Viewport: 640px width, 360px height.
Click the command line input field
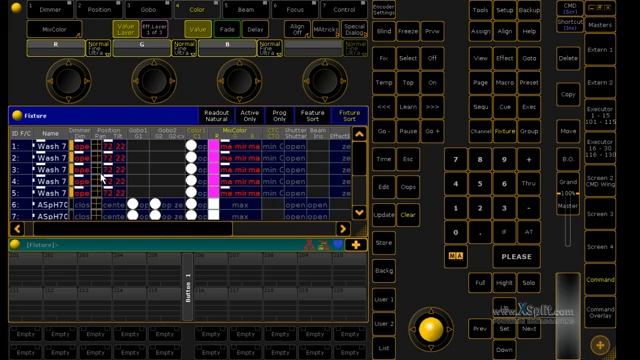pyautogui.click(x=163, y=245)
